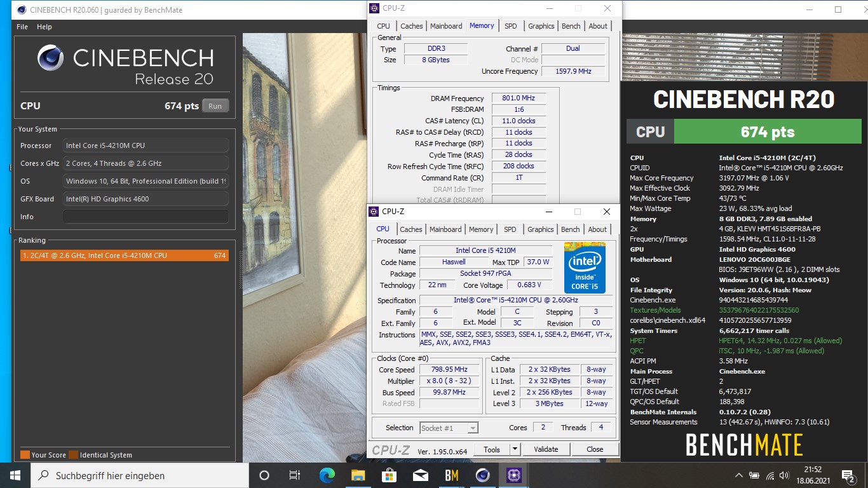Run the Cinebench CPU benchmark
868x488 pixels.
215,106
